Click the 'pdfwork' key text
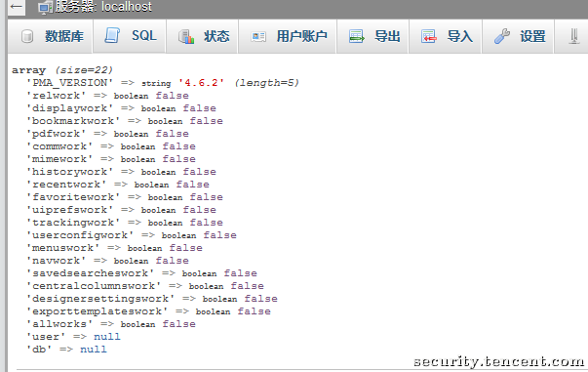 (x=56, y=134)
